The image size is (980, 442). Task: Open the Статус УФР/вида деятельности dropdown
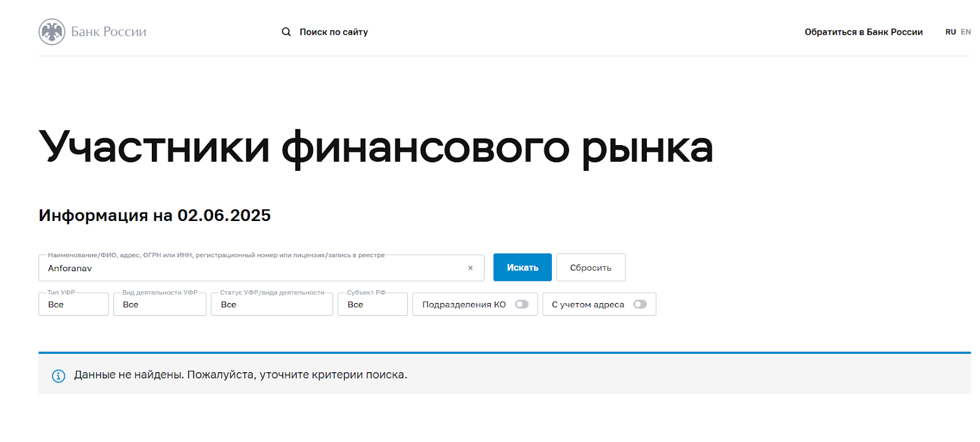[272, 304]
